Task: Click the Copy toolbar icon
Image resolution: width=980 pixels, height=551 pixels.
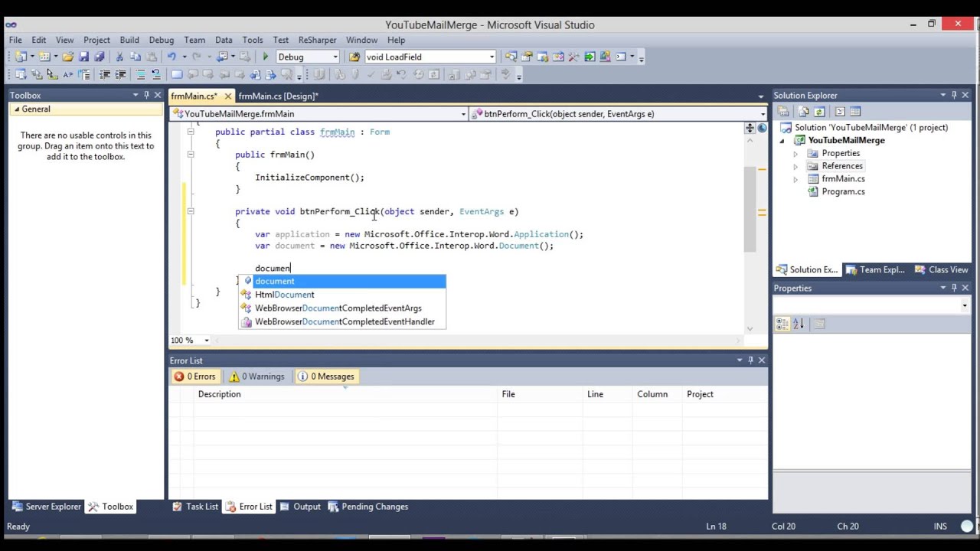Action: [135, 57]
